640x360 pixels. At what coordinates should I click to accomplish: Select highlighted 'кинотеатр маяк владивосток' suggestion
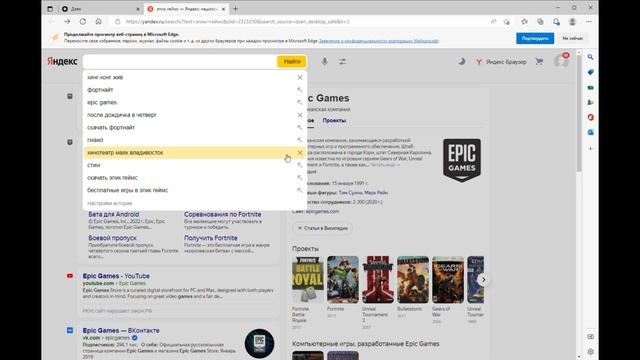point(195,153)
